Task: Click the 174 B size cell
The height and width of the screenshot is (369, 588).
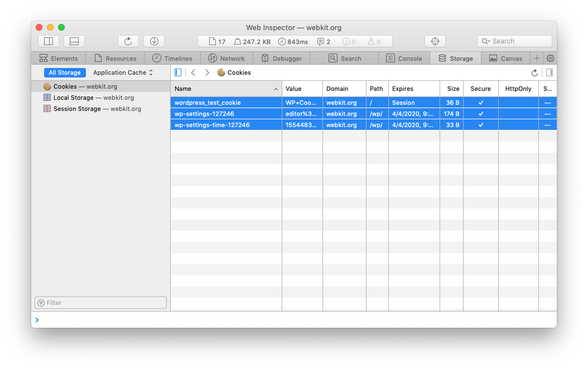Action: pyautogui.click(x=451, y=114)
